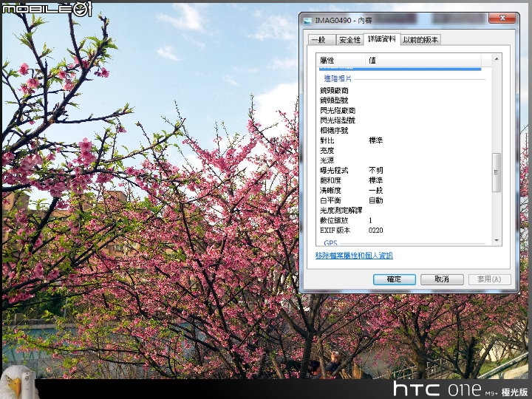Select the 鏡頭型號 property row
The image size is (532, 399).
402,100
